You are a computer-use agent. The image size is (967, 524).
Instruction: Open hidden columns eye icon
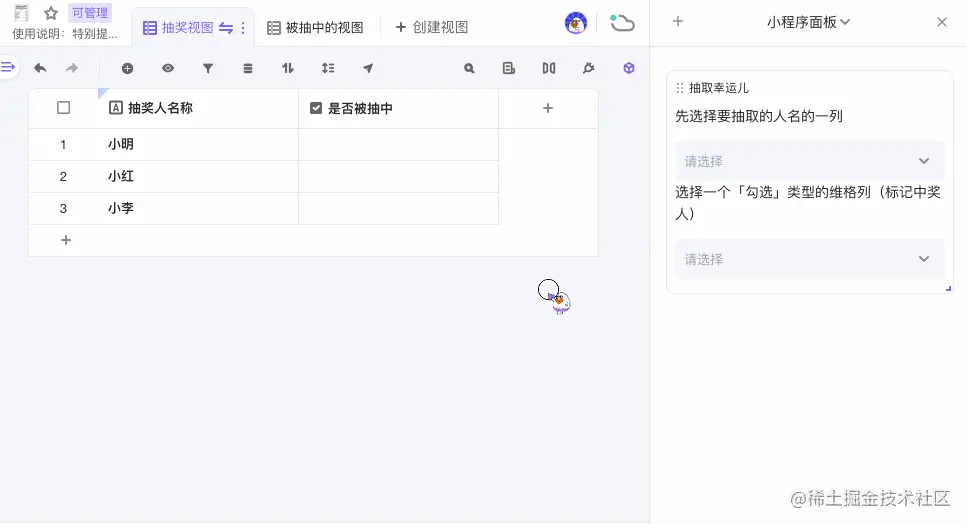point(168,68)
